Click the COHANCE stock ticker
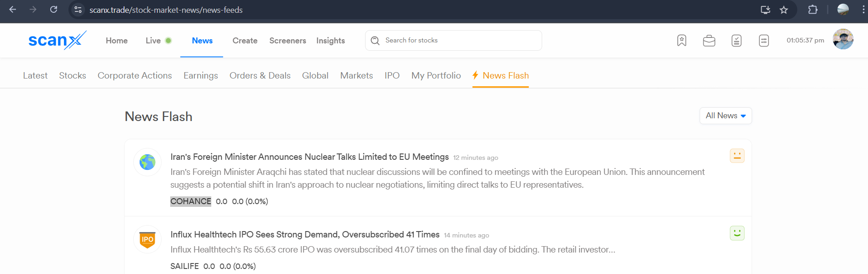Image resolution: width=868 pixels, height=274 pixels. click(x=191, y=201)
